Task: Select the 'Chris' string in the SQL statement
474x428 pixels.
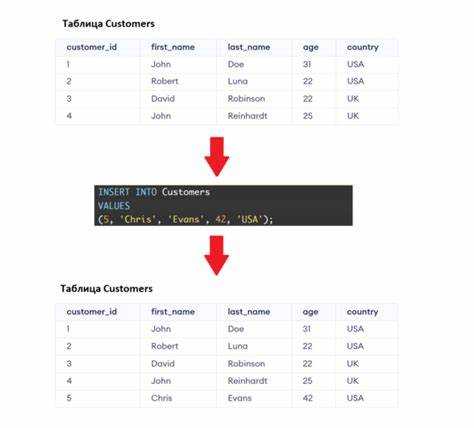Action: [x=138, y=219]
